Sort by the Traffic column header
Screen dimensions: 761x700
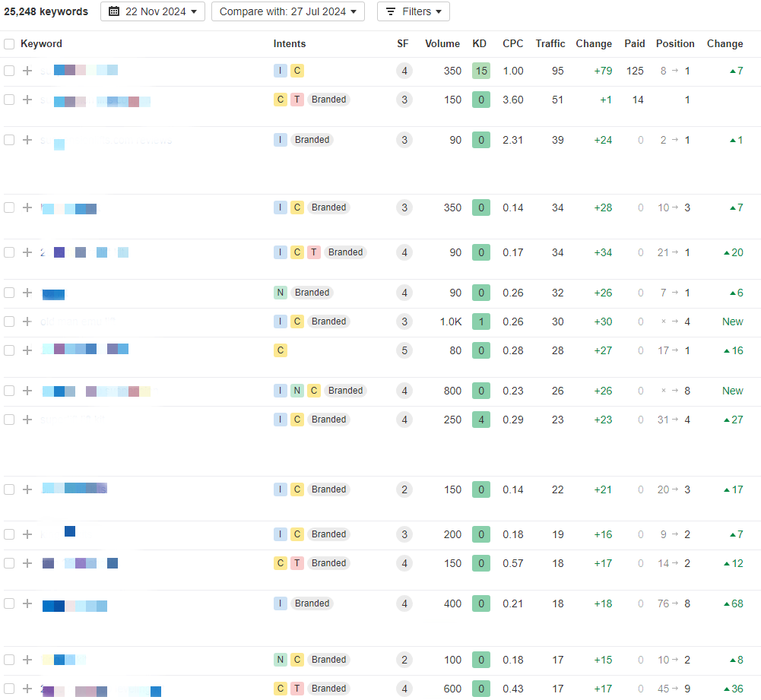click(550, 44)
